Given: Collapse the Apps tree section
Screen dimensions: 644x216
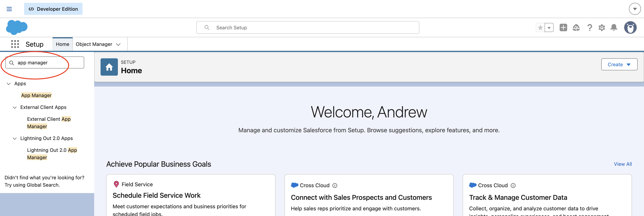Looking at the screenshot, I should pyautogui.click(x=9, y=84).
